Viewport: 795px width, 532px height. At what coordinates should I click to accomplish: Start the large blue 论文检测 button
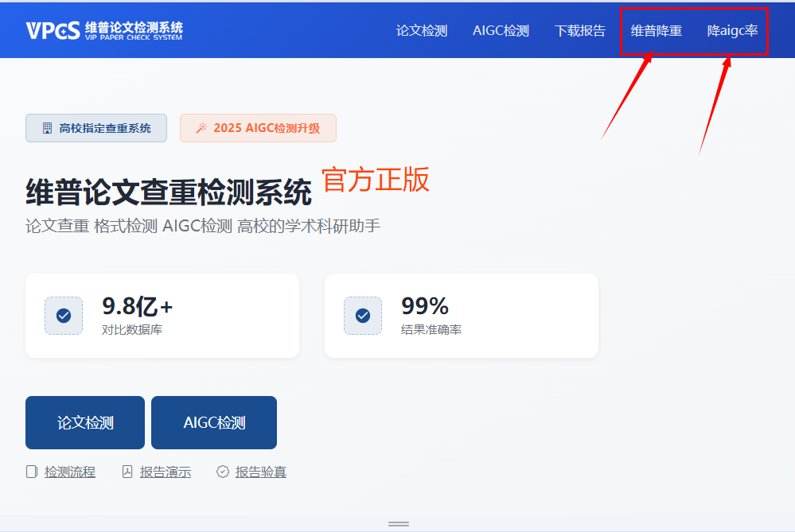85,422
